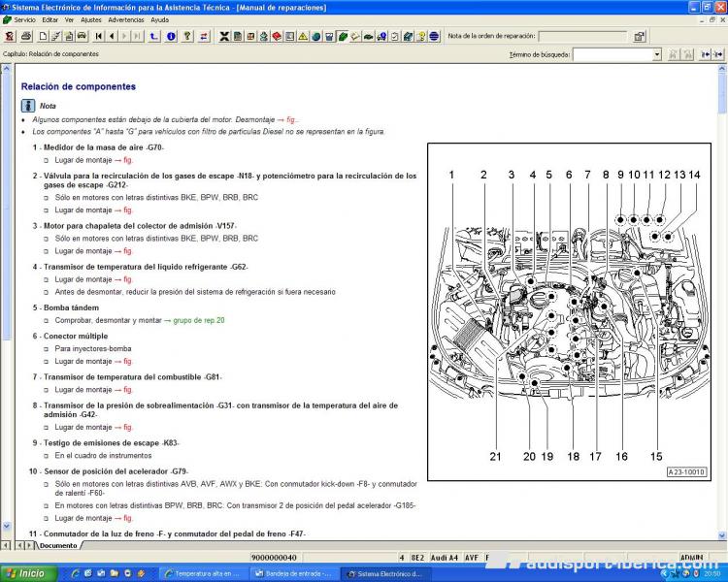Jump to next search hit arrow icon
Image resolution: width=728 pixels, height=582 pixels.
pos(718,54)
